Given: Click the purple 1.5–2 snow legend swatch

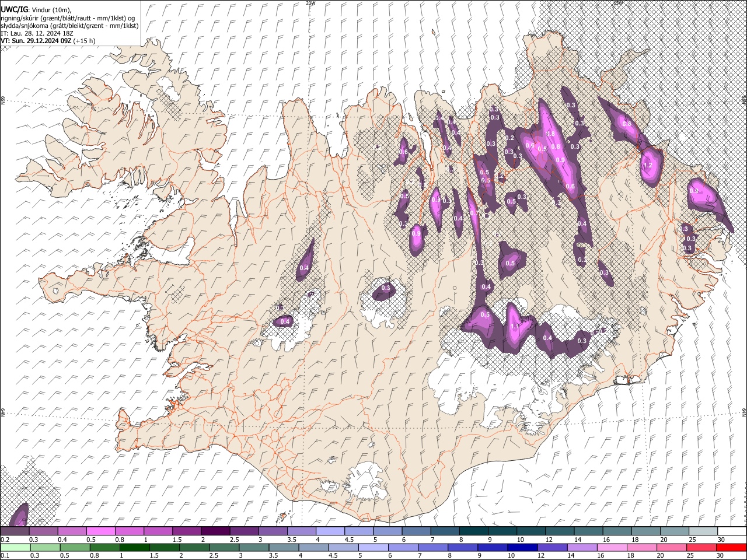Looking at the screenshot, I should (186, 531).
